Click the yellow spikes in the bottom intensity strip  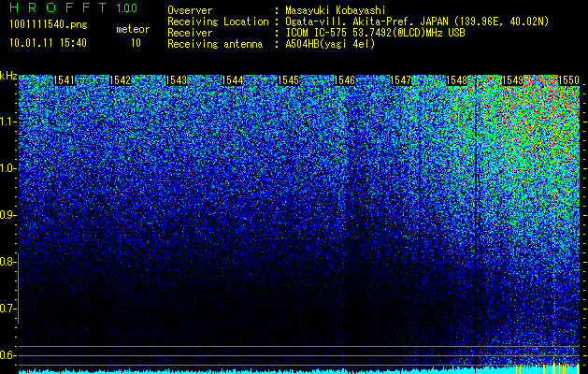click(548, 368)
